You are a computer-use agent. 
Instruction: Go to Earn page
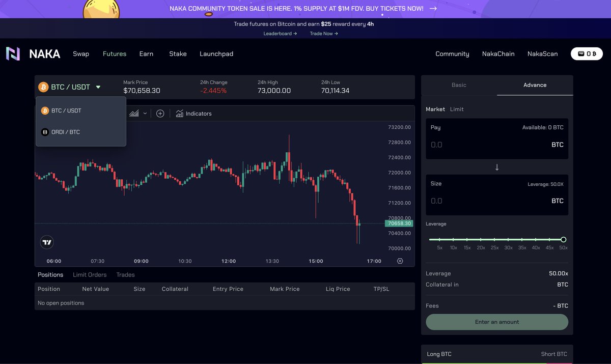(146, 53)
